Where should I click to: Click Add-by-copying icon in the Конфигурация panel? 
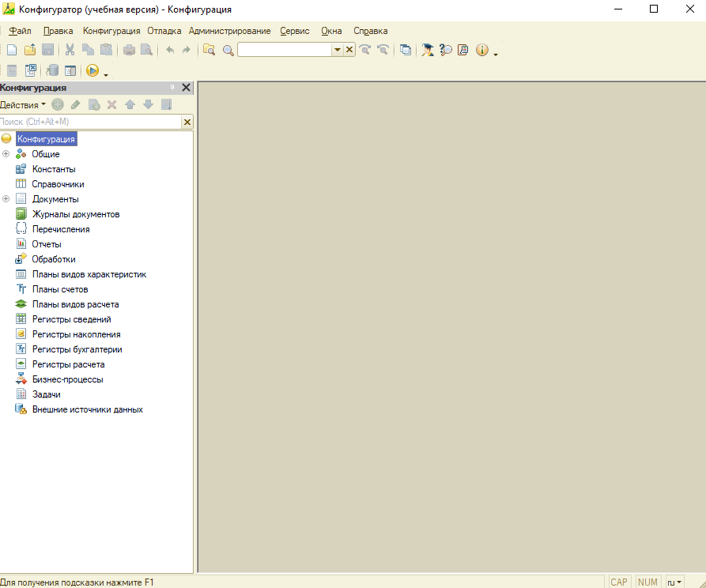(x=94, y=105)
